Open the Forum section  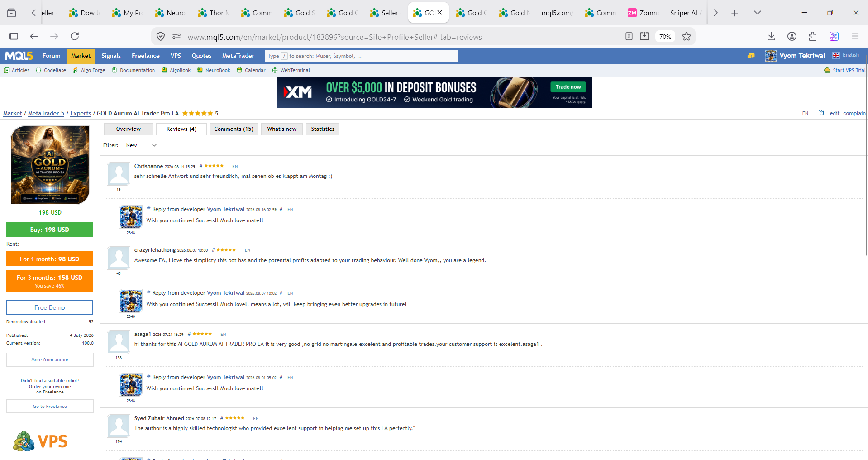[51, 56]
